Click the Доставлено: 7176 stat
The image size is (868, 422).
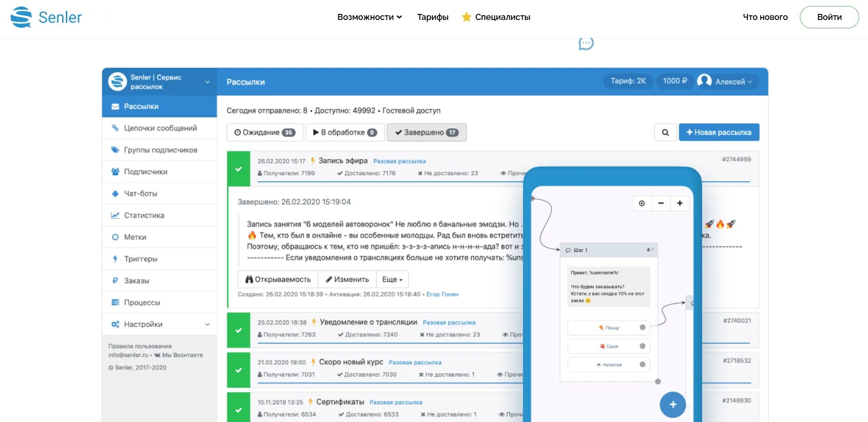tap(366, 173)
